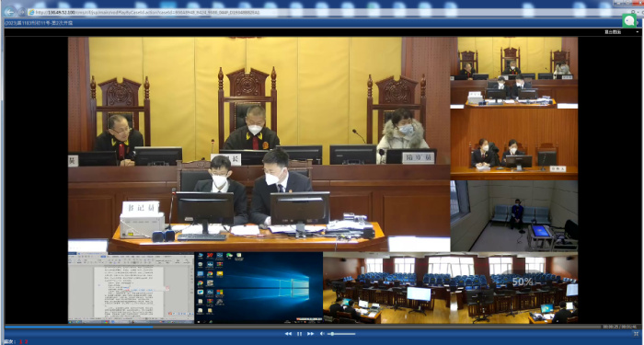
Task: Open the green chat bubble icon
Action: (629, 20)
